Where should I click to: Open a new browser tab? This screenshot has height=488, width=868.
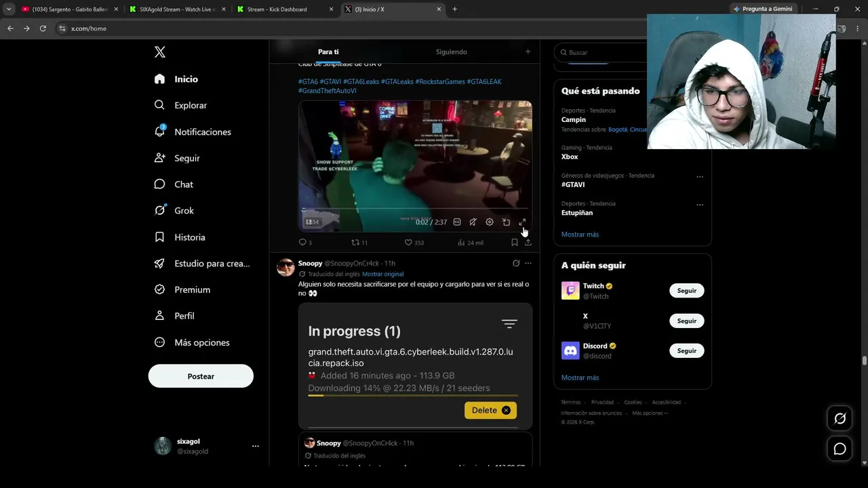pyautogui.click(x=454, y=9)
